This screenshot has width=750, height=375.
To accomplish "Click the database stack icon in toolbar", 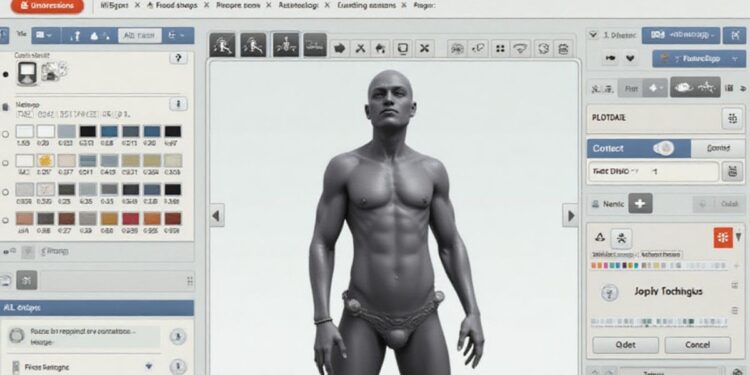I will click(564, 48).
